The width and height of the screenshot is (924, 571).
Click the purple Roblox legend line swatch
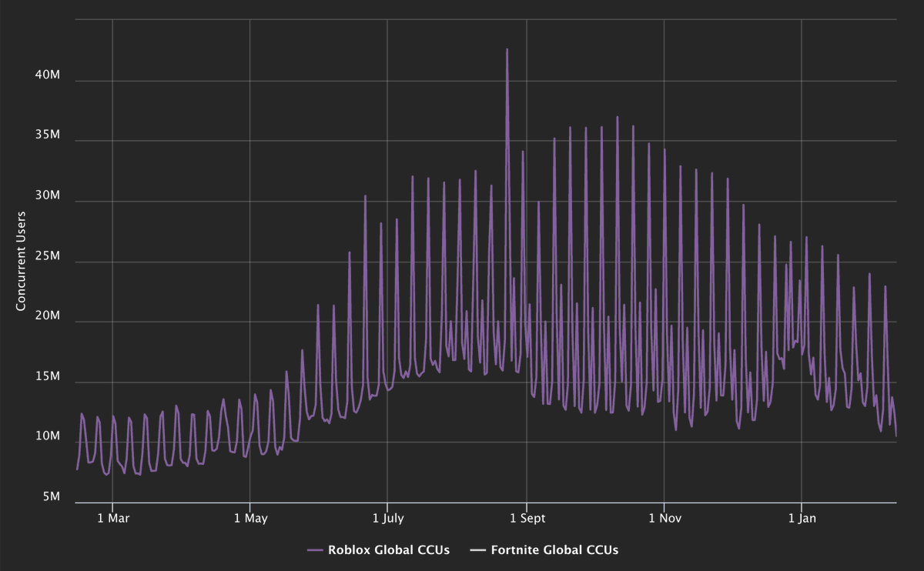pos(315,550)
